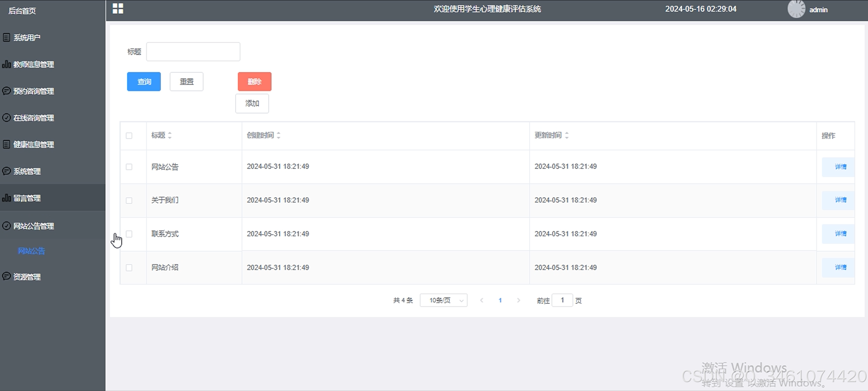Image resolution: width=868 pixels, height=391 pixels.
Task: Click the 教师信息管理 bar chart icon
Action: click(x=6, y=64)
